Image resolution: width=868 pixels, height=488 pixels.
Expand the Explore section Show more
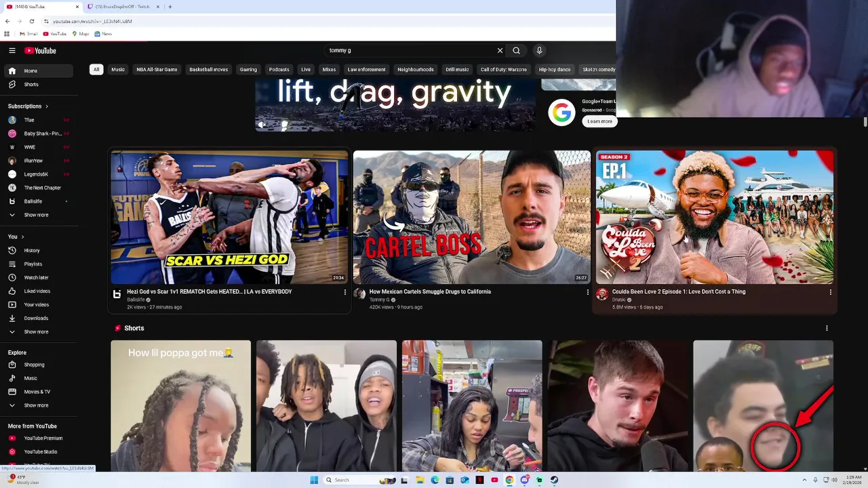(38, 405)
